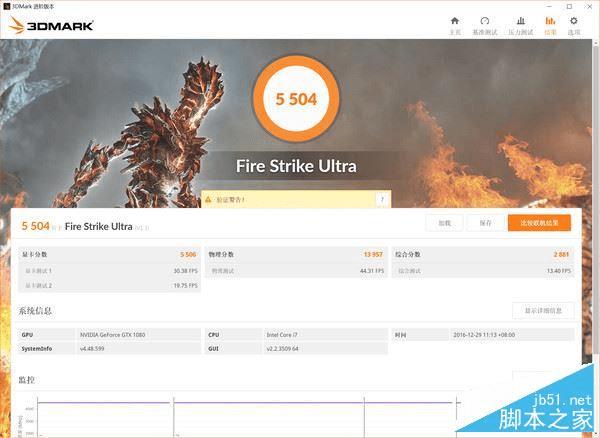Click the vertical scrollbar at the window's right edge
This screenshot has height=438, width=600.
596,237
